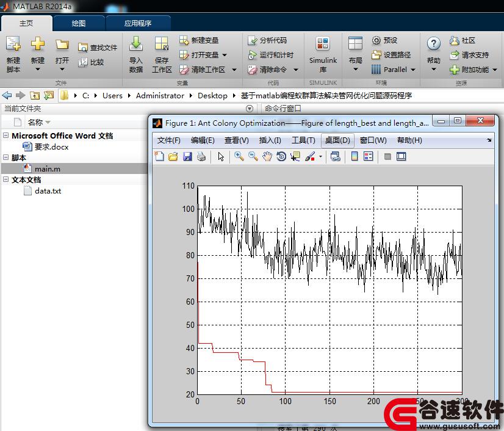
Task: Click 新建变量 (New Variable)
Action: pos(200,40)
